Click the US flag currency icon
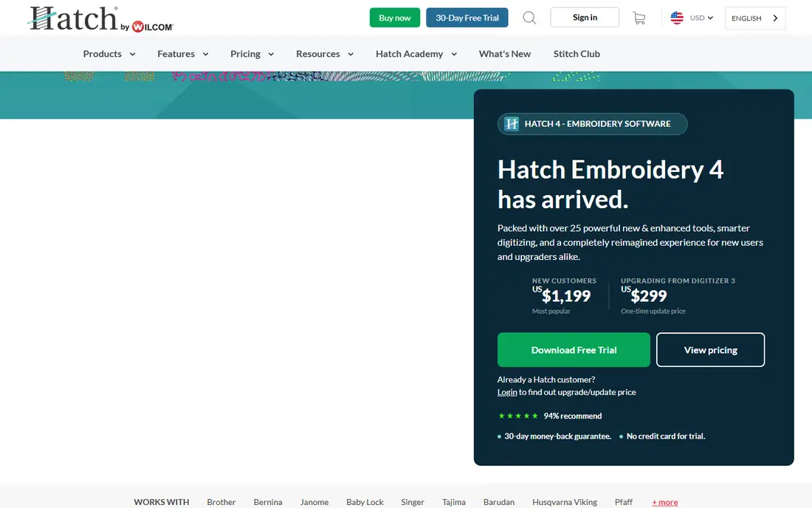 coord(677,18)
